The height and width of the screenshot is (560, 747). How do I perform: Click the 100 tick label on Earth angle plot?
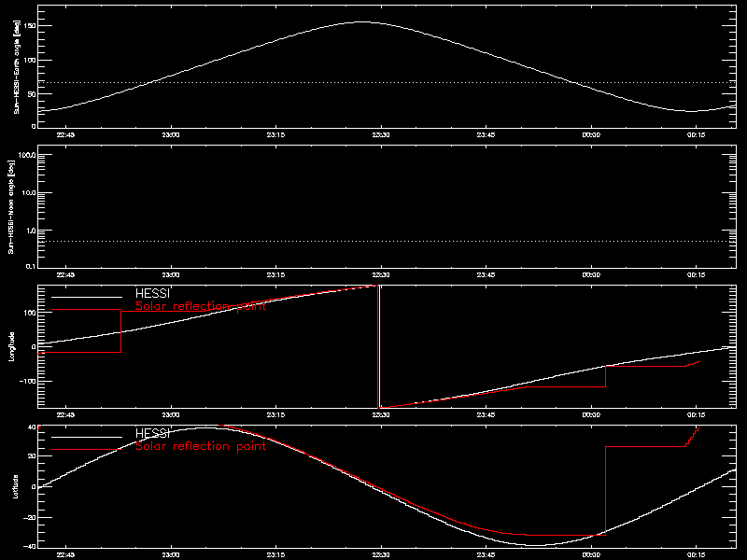[30, 60]
